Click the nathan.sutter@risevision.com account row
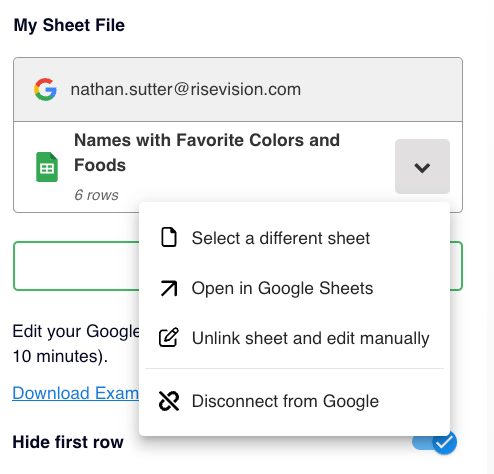Screen dimensions: 494x474 click(x=238, y=90)
